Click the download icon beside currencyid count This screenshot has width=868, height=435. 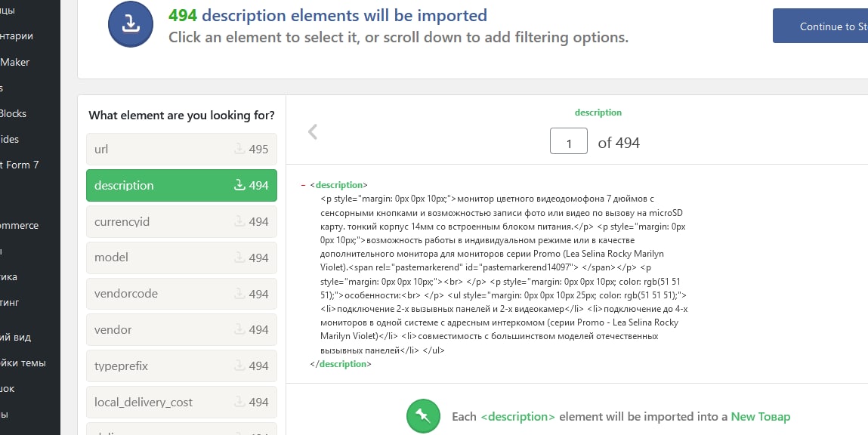[x=239, y=222]
